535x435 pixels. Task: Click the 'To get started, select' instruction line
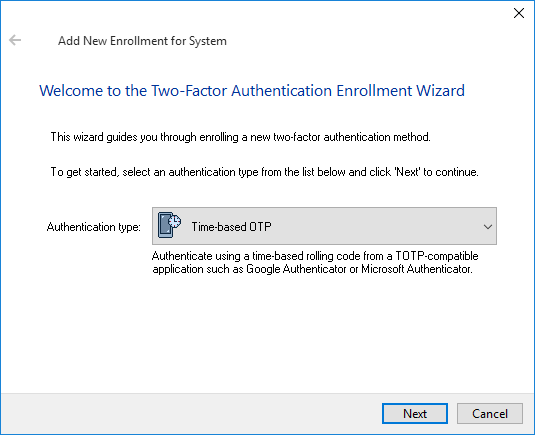pyautogui.click(x=264, y=172)
